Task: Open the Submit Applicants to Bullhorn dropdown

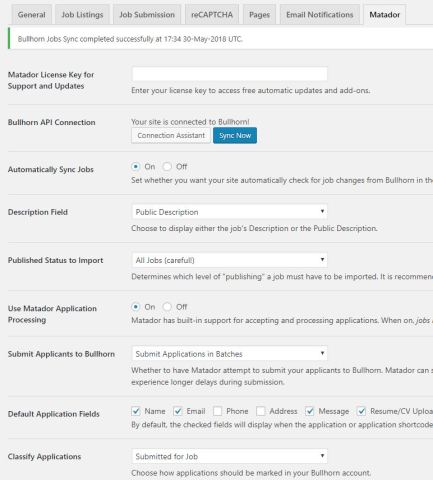Action: pos(229,354)
